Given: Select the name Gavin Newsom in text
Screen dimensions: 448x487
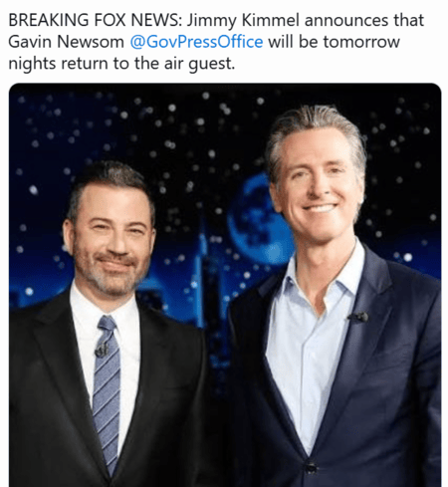Looking at the screenshot, I should click(x=66, y=42).
